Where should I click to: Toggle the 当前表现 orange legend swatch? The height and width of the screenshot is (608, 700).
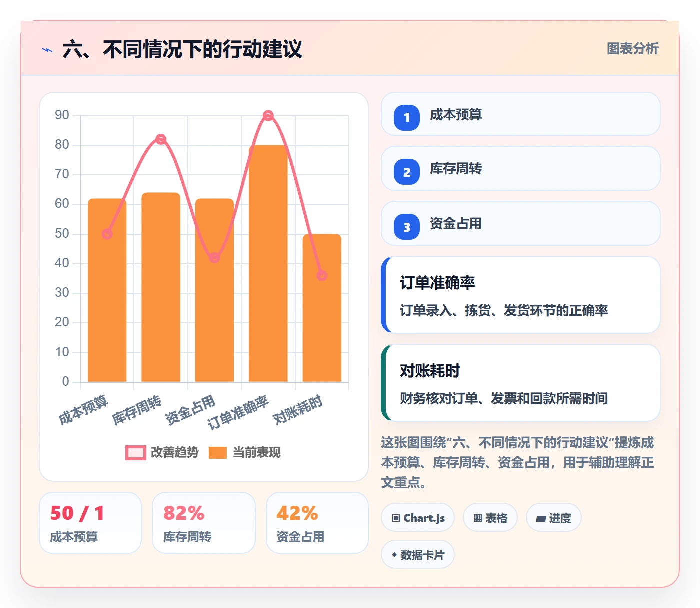[x=218, y=452]
